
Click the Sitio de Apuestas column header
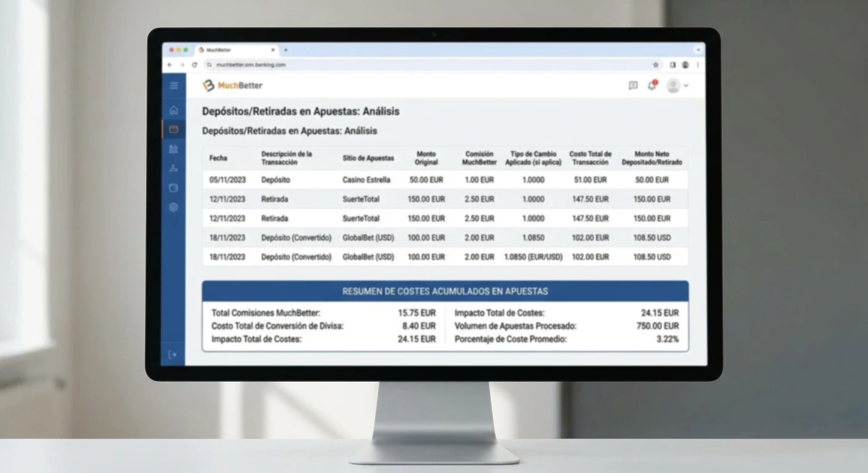[368, 158]
